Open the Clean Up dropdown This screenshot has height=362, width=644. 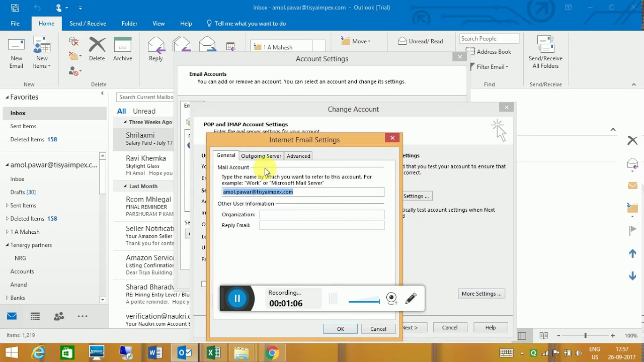click(75, 56)
